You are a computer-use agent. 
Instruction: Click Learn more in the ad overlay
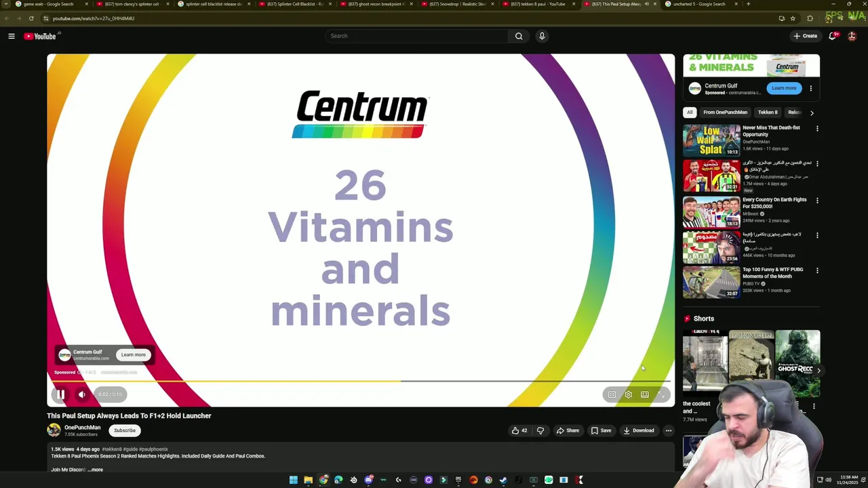[134, 354]
